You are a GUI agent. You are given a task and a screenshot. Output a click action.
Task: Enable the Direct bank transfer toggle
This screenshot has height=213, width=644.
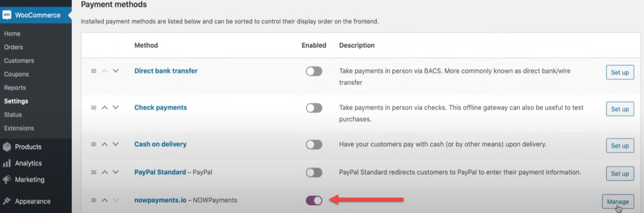pos(314,71)
